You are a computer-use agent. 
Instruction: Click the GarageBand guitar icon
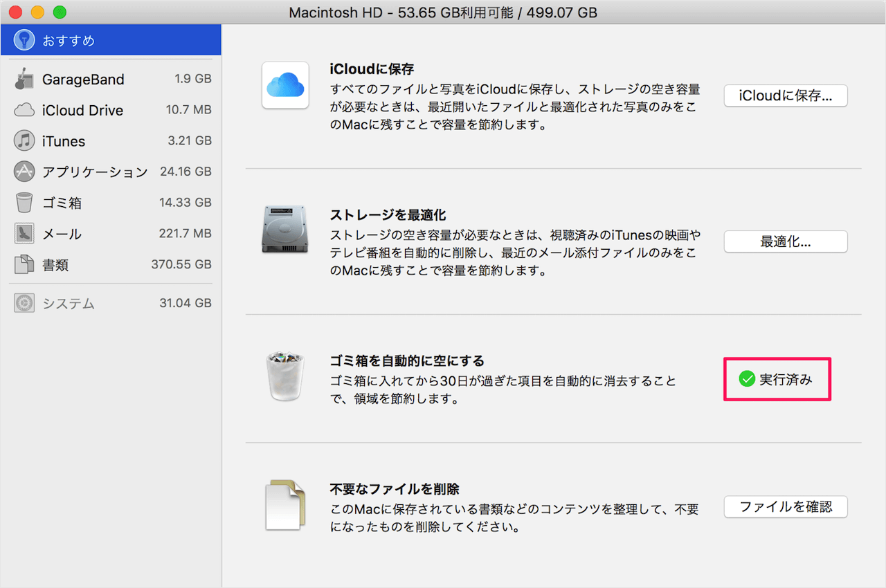pyautogui.click(x=24, y=79)
